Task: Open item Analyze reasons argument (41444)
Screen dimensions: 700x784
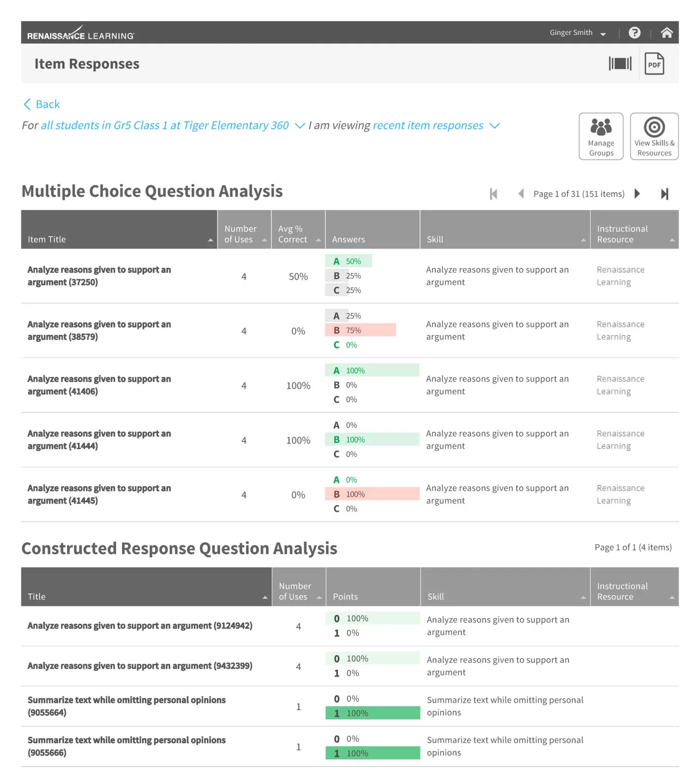Action: pos(99,440)
